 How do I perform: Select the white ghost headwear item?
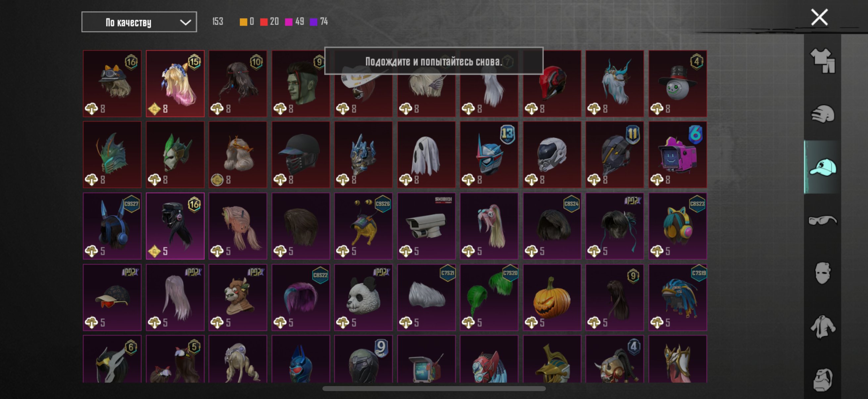click(x=426, y=155)
